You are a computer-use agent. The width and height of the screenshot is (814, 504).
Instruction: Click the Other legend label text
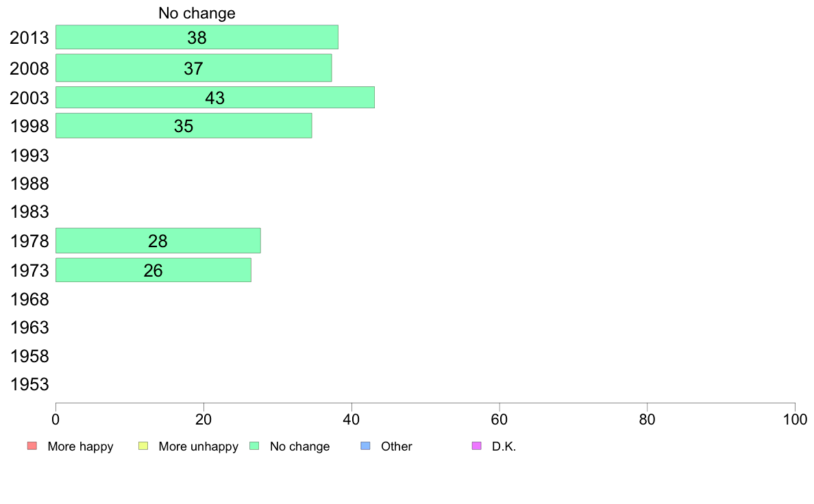397,446
